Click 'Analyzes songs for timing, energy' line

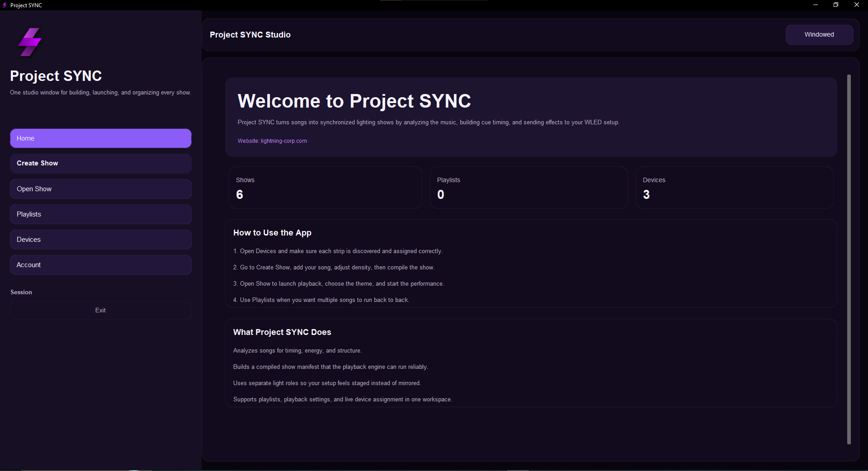click(x=297, y=351)
